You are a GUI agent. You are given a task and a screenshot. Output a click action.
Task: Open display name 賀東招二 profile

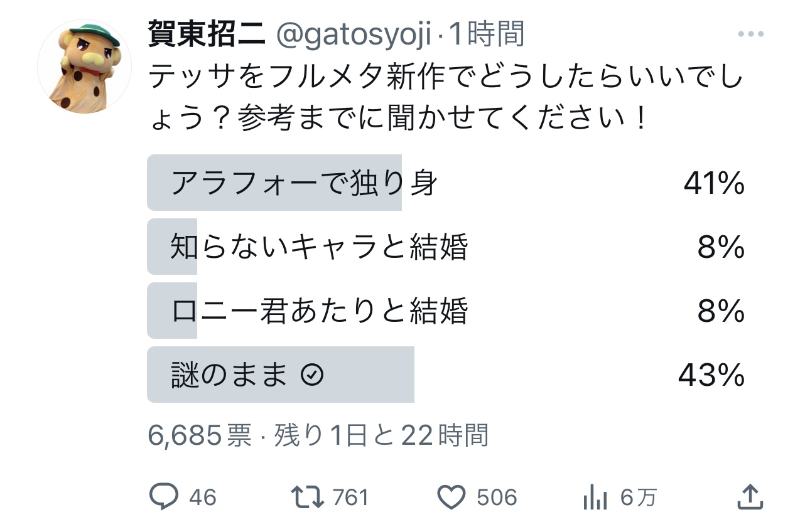207,35
